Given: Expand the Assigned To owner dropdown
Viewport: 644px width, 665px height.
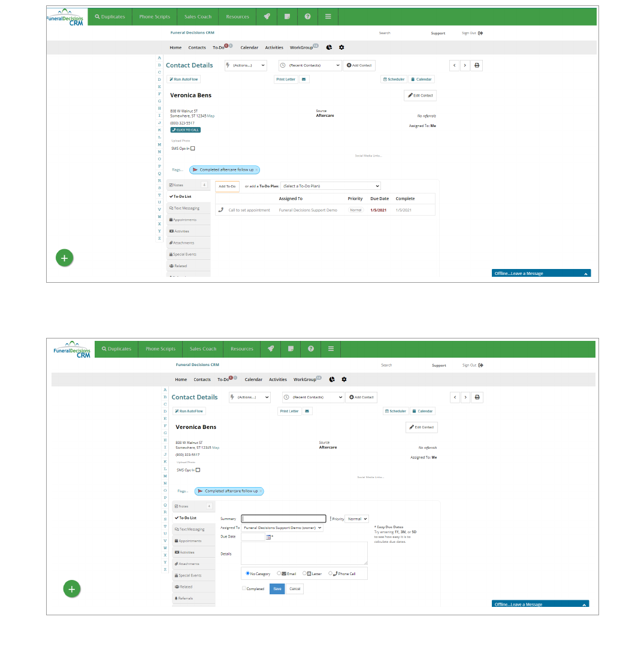Looking at the screenshot, I should [282, 528].
